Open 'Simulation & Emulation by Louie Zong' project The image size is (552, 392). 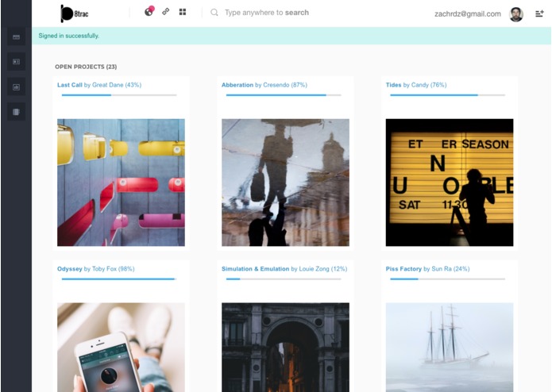284,268
